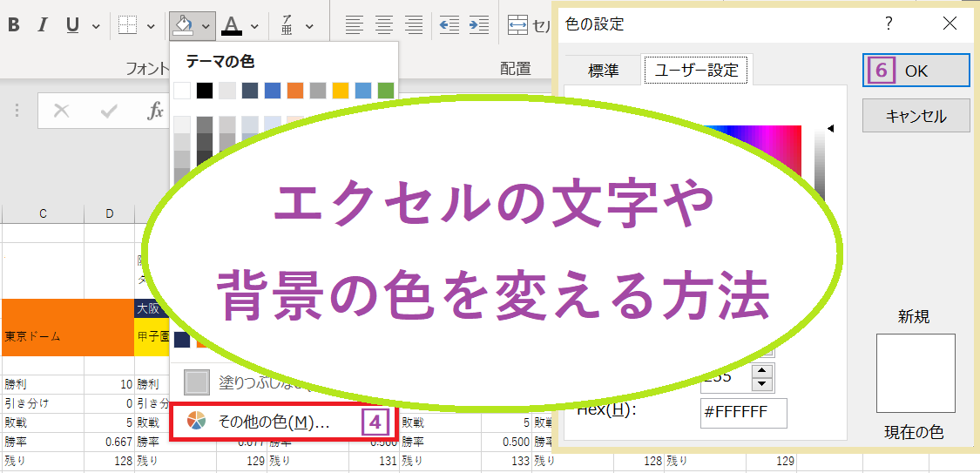Click the 勝率 value 0.667 cell
This screenshot has height=473, width=980.
110,442
